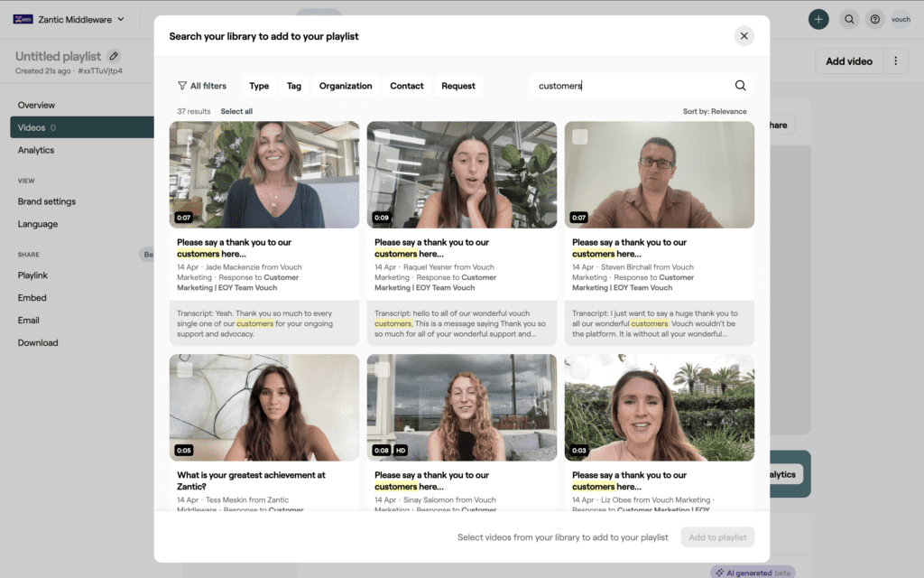Viewport: 924px width, 578px height.
Task: Open the Videos sidebar item
Action: (82, 127)
